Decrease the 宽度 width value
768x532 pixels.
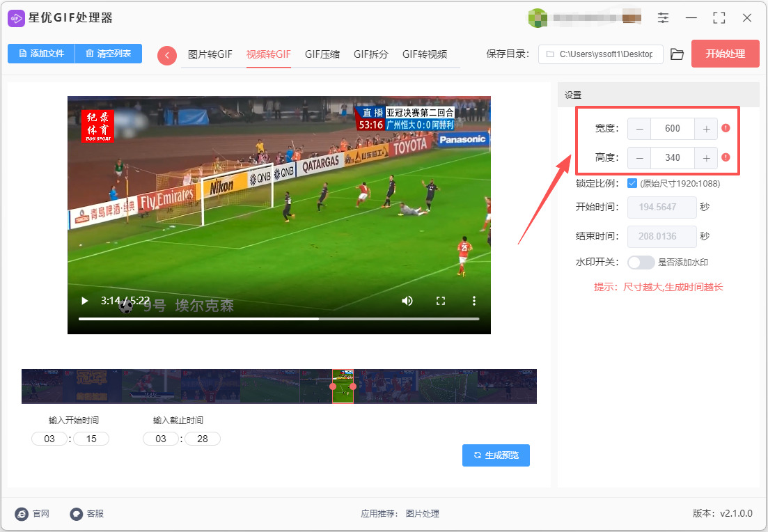pyautogui.click(x=639, y=129)
